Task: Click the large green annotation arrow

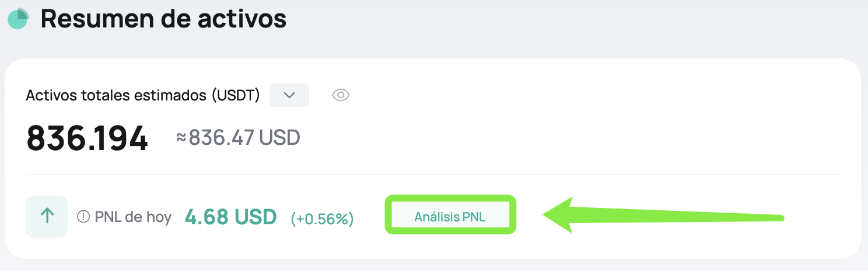Action: click(x=664, y=215)
